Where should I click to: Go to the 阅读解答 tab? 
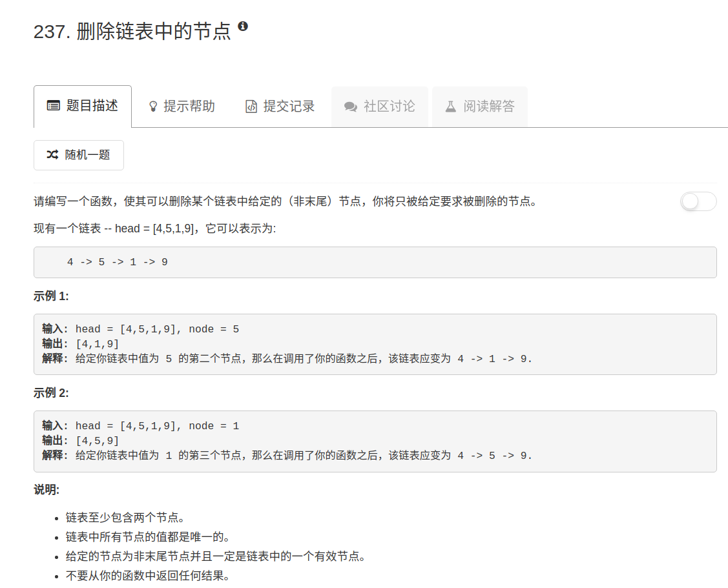point(480,106)
